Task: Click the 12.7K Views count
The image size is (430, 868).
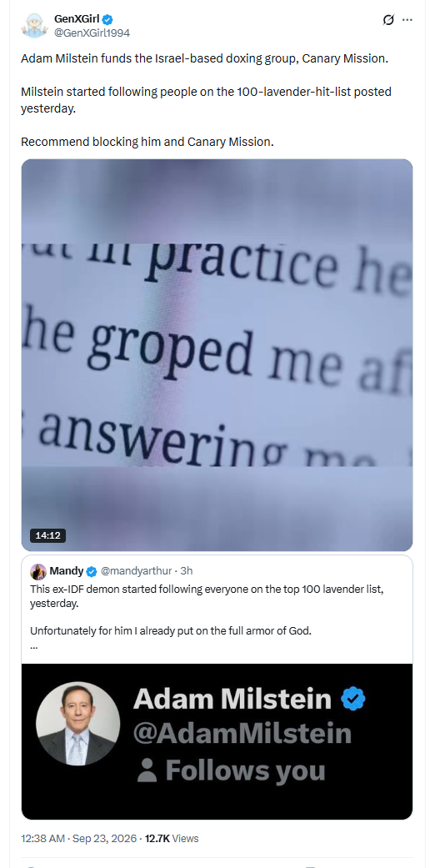Action: pos(172,838)
